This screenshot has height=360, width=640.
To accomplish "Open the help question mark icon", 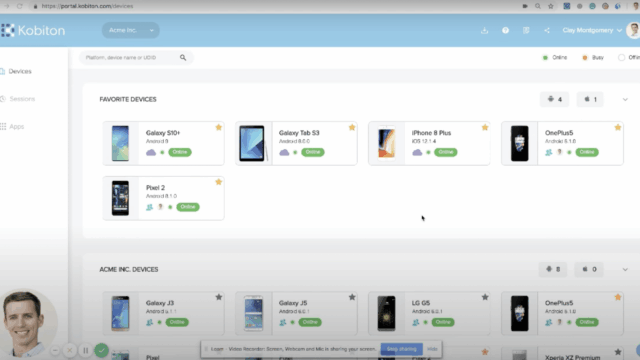I will 505,30.
